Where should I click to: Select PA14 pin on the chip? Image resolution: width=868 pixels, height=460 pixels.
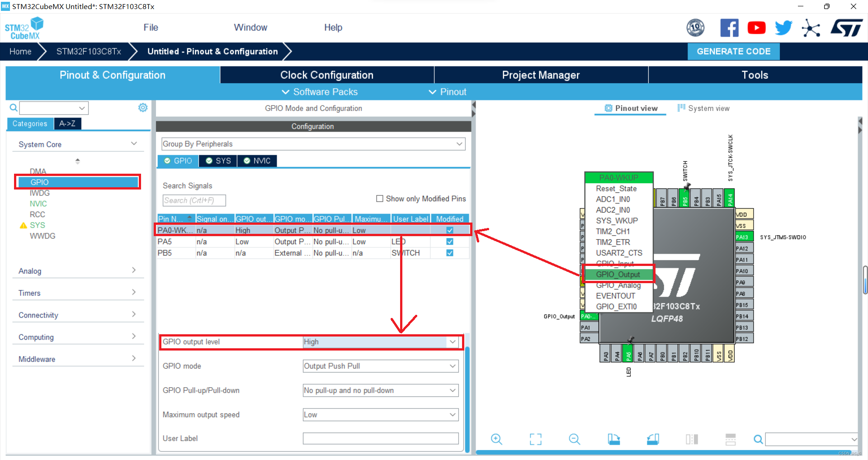pos(730,198)
